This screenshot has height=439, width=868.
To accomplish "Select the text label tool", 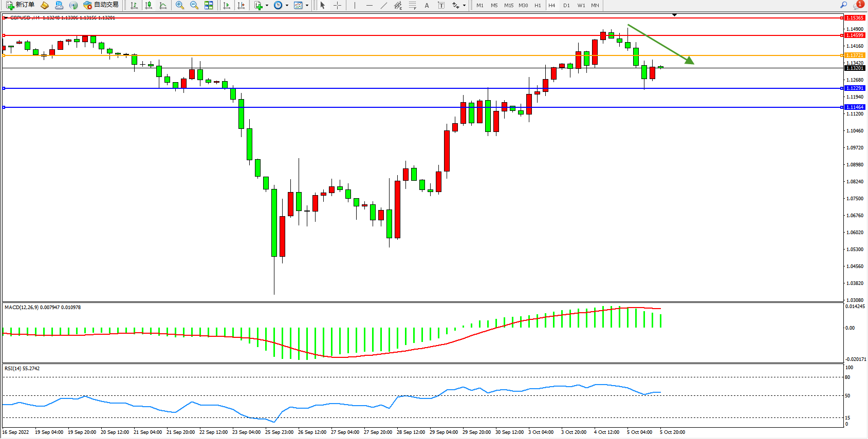I will pos(427,5).
